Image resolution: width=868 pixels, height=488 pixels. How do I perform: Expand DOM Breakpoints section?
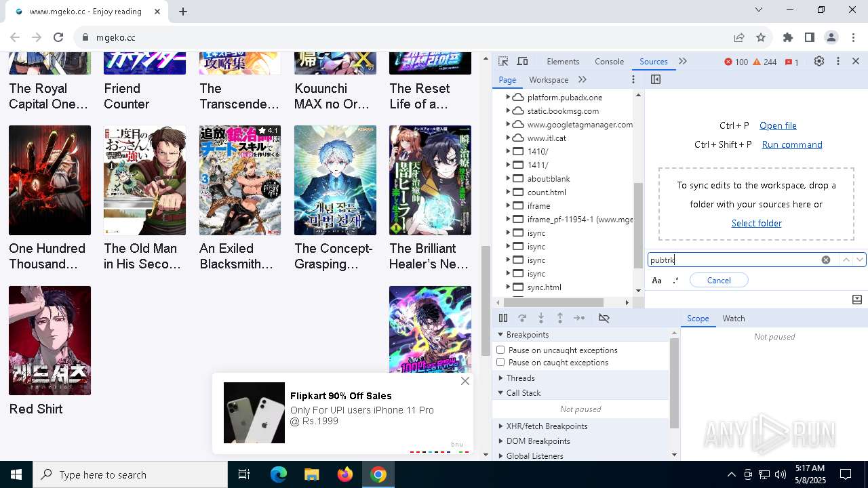tap(500, 441)
